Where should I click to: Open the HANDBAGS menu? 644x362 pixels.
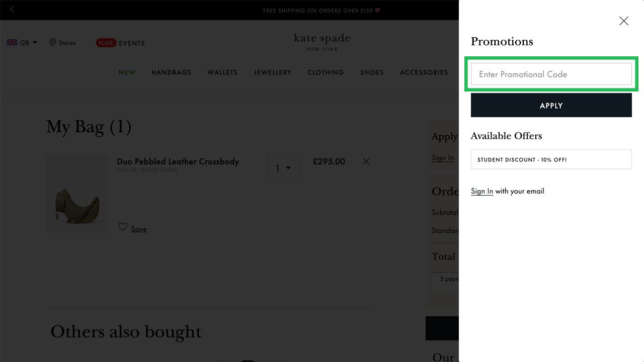pos(171,72)
